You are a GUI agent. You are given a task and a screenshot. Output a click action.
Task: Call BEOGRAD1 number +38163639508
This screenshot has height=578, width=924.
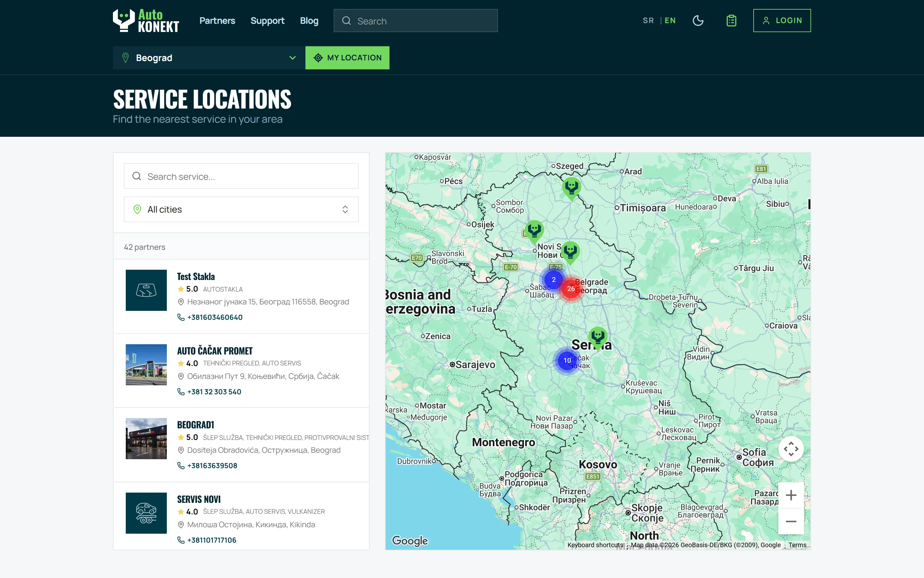(212, 466)
